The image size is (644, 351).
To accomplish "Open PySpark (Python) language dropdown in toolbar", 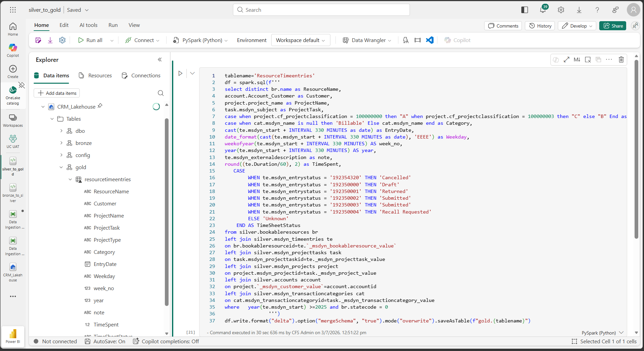I will 200,40.
